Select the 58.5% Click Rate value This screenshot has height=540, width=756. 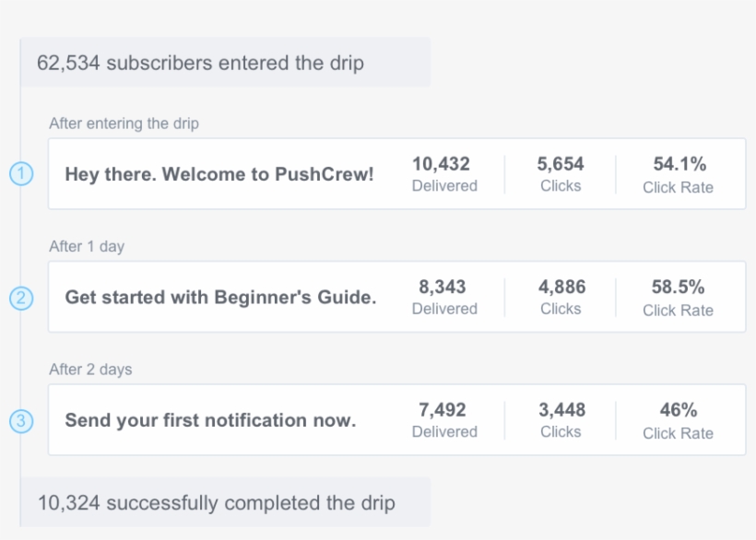679,297
